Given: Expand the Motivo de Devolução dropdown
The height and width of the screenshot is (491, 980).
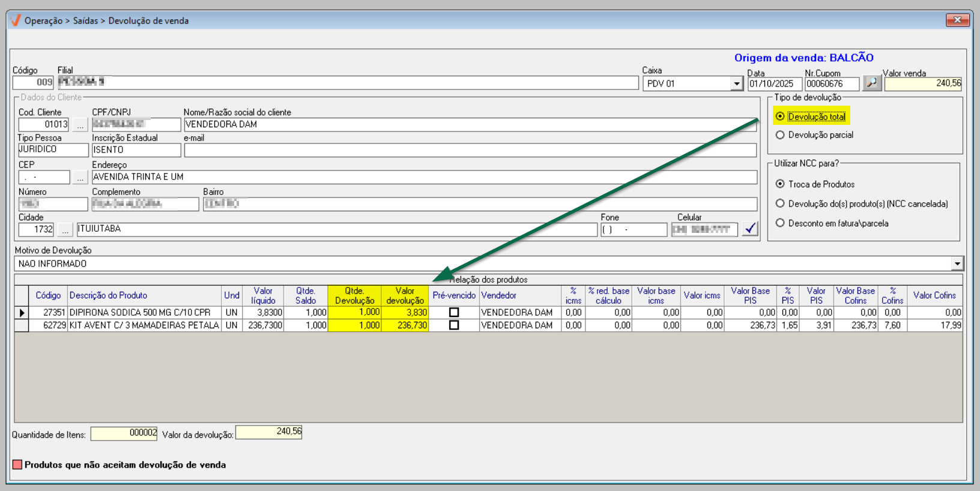Looking at the screenshot, I should coord(957,264).
